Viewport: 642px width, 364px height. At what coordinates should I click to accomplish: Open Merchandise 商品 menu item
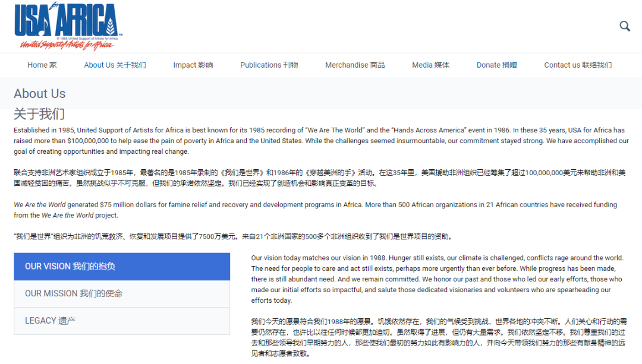355,65
